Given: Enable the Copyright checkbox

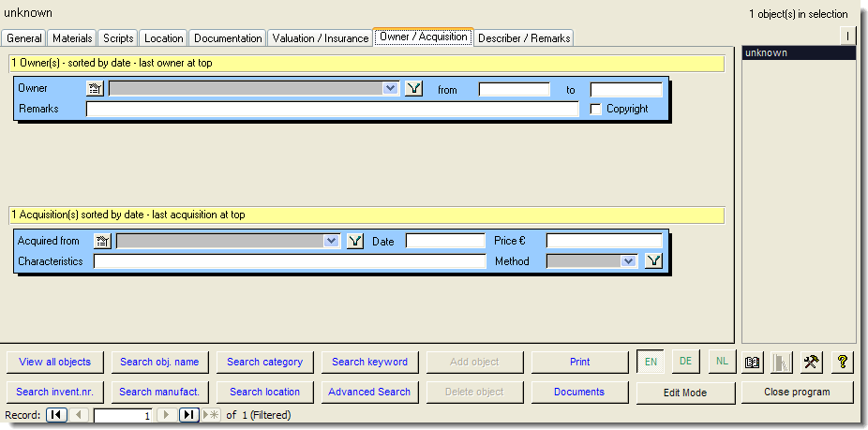Looking at the screenshot, I should tap(596, 110).
